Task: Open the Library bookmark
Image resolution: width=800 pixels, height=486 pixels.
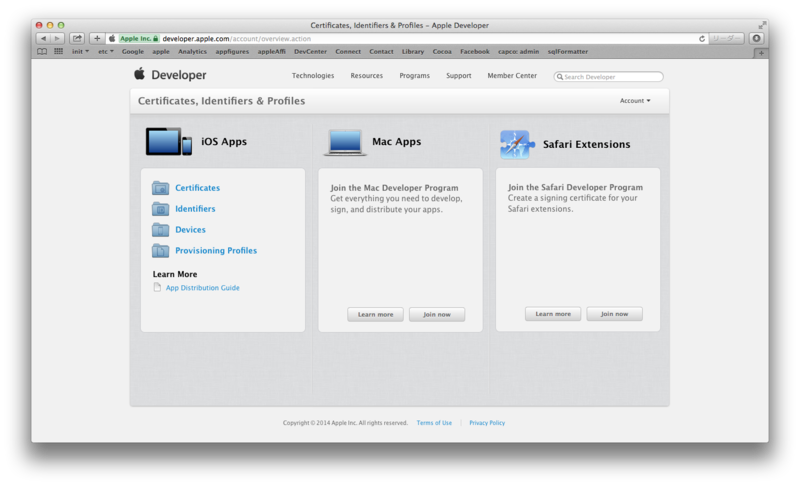Action: coord(413,52)
